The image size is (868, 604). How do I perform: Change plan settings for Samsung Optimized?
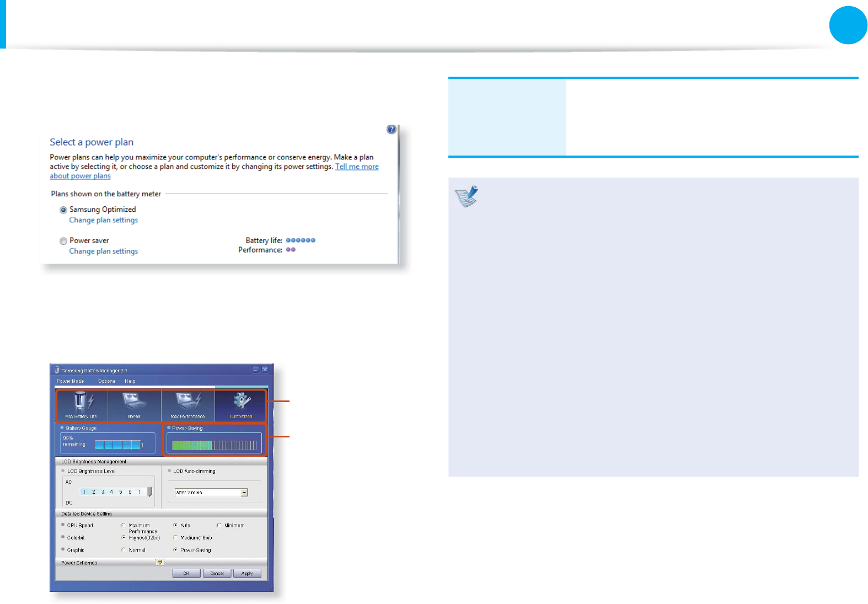[104, 220]
